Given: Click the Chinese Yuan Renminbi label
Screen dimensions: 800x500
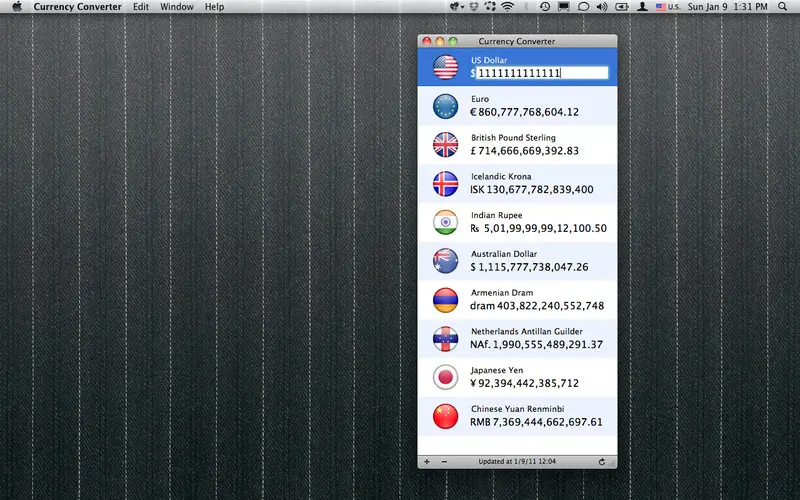Looking at the screenshot, I should pyautogui.click(x=517, y=409).
